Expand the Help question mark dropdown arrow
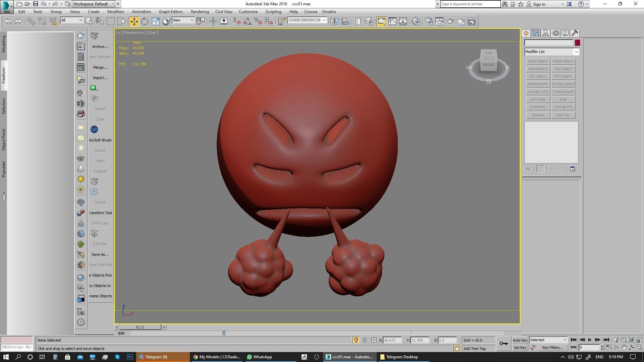Image resolution: width=644 pixels, height=362 pixels. click(x=587, y=4)
